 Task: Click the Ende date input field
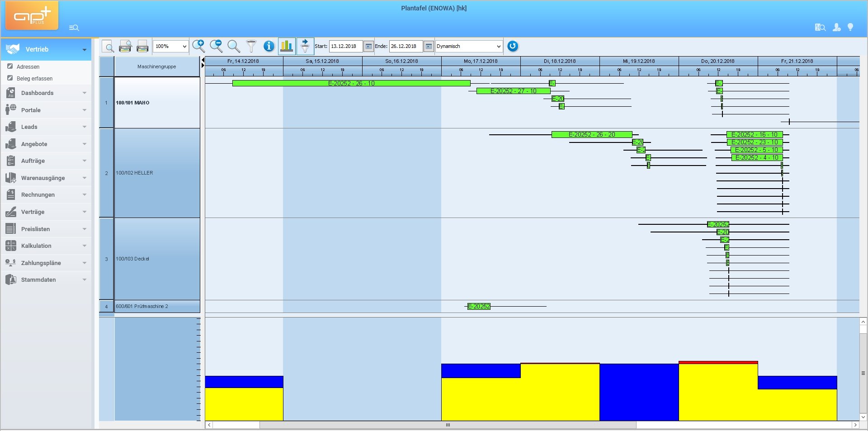tap(406, 46)
